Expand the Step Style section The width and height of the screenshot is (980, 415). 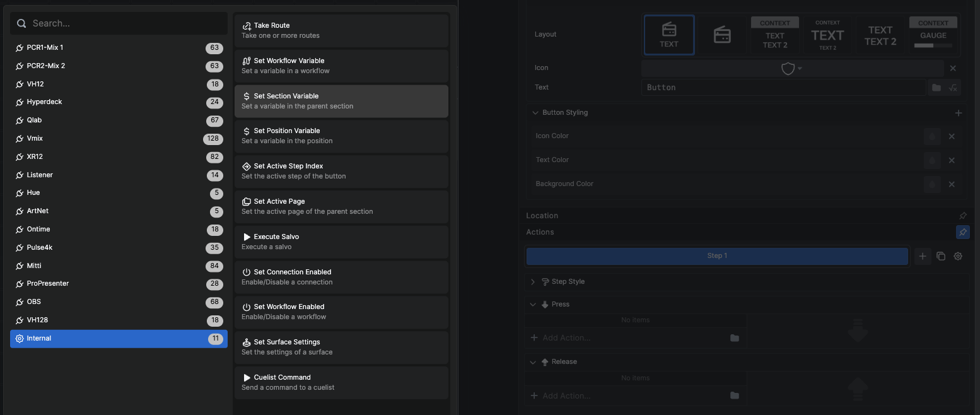(533, 282)
